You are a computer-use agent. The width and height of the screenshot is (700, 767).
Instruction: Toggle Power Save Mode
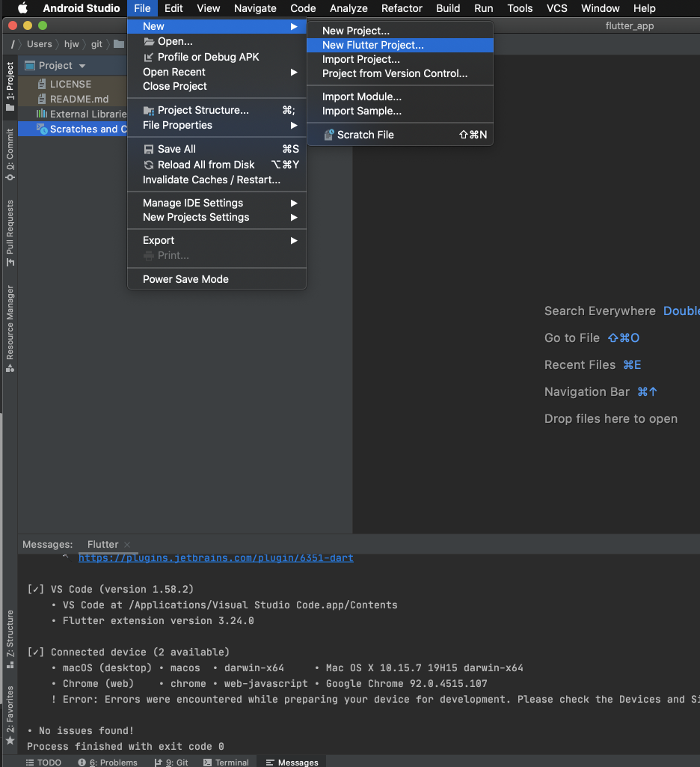pyautogui.click(x=217, y=279)
